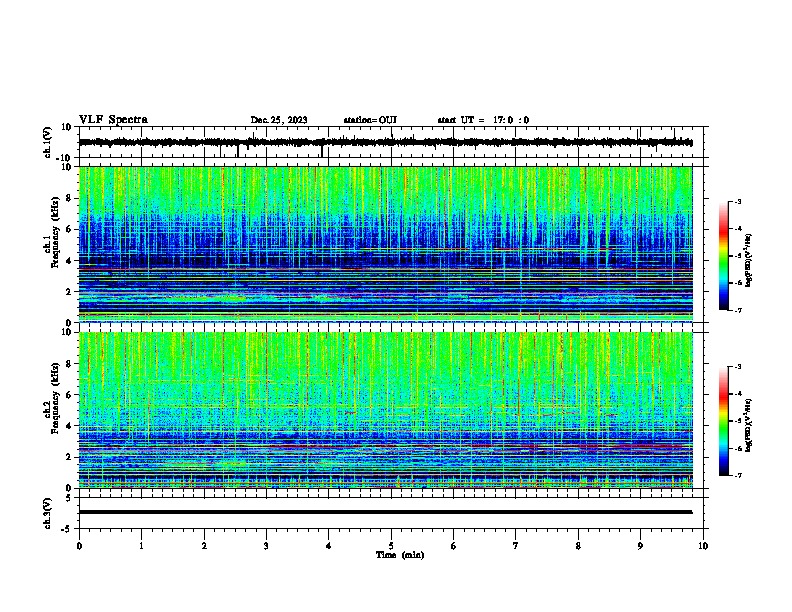Image resolution: width=792 pixels, height=612 pixels.
Task: Click the 8 kHz tick on ch.1 frequency axis
Action: [x=70, y=198]
